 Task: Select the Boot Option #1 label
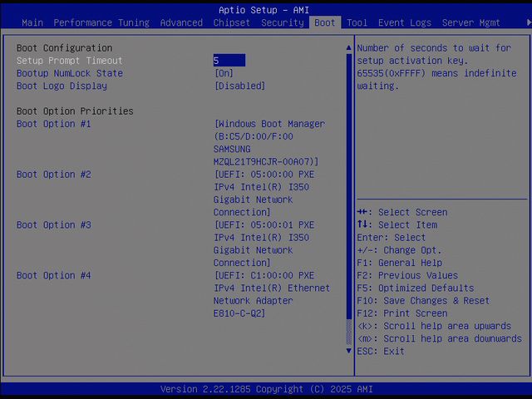click(53, 124)
